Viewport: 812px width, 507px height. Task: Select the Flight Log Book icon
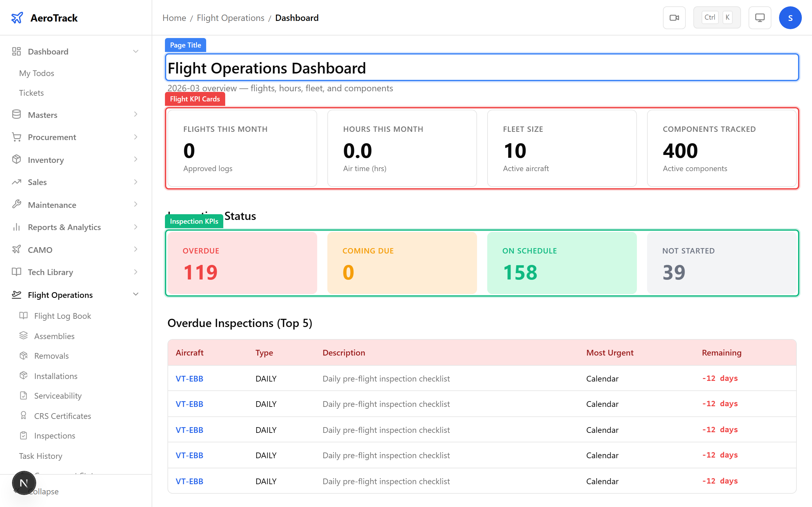click(23, 316)
